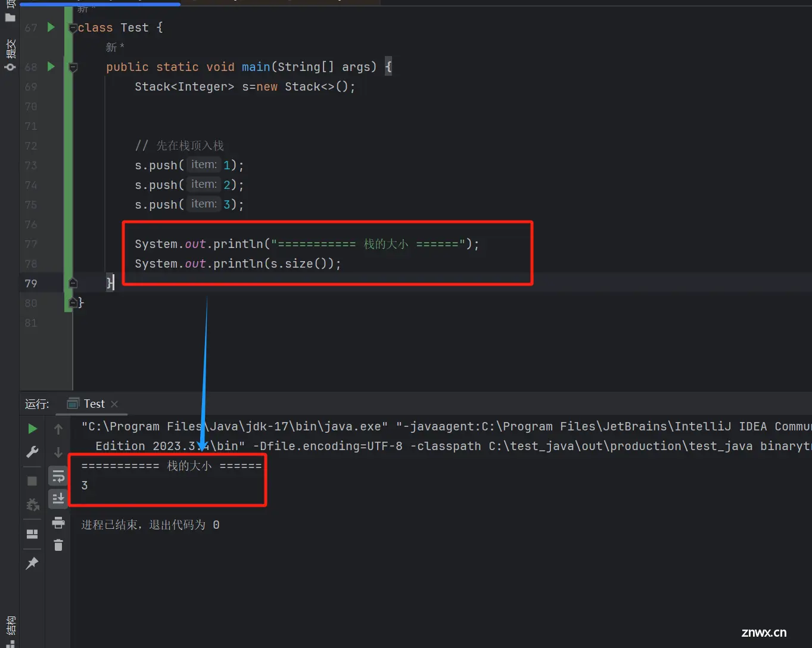Open run configuration wrench icon
The width and height of the screenshot is (812, 648).
33,452
